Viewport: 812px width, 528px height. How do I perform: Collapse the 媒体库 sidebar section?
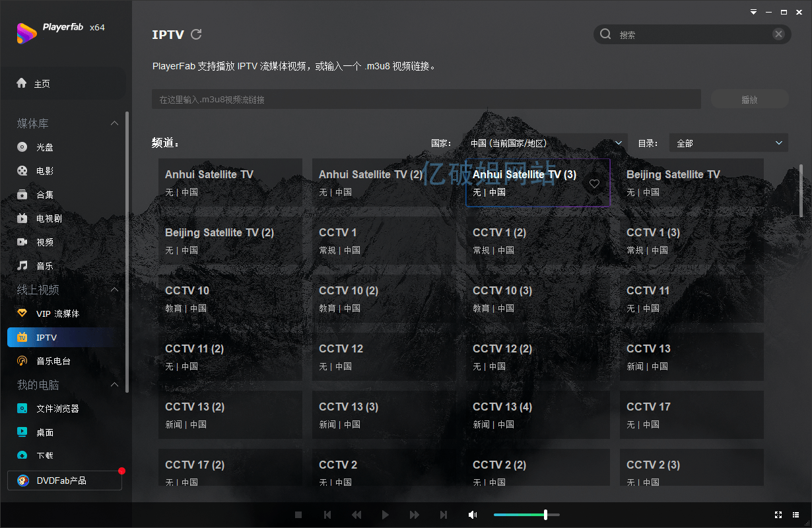point(114,123)
